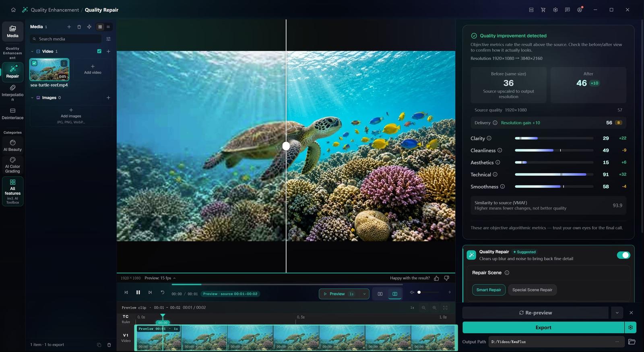644x352 pixels.
Task: Click in the Search media field
Action: (x=66, y=39)
